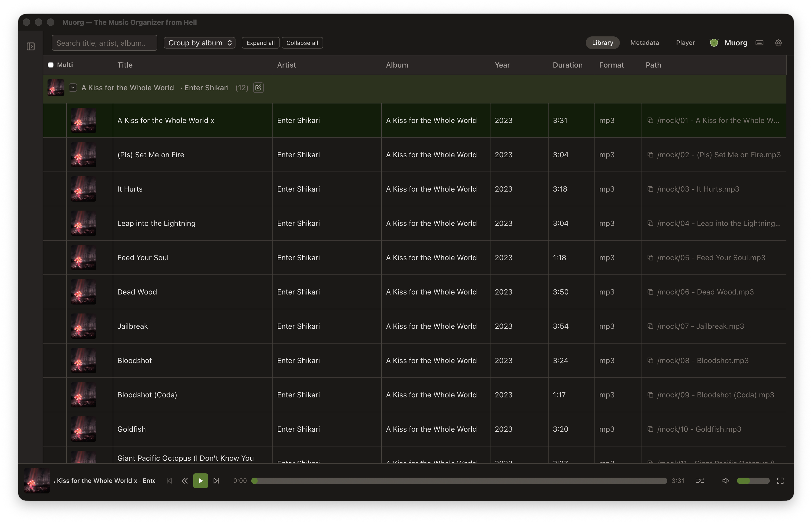812x523 pixels.
Task: Adjust the green volume slider
Action: (x=753, y=481)
